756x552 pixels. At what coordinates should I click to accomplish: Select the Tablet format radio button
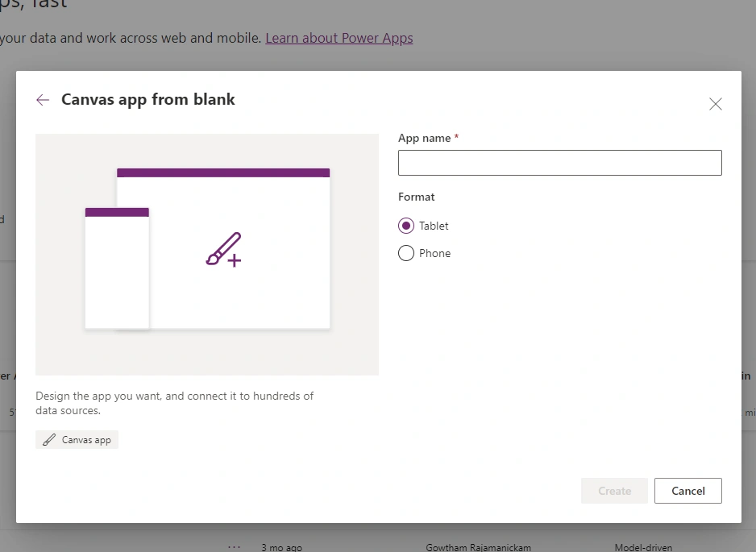click(406, 226)
